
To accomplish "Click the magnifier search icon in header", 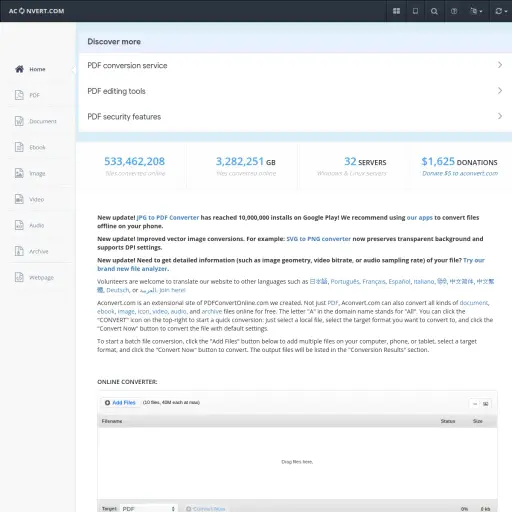I will click(434, 11).
